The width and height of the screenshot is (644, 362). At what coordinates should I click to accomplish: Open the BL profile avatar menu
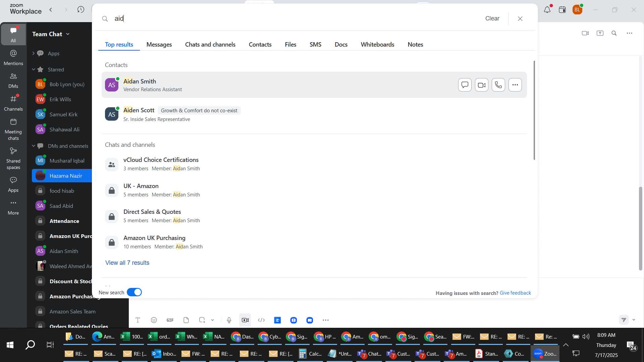click(577, 10)
